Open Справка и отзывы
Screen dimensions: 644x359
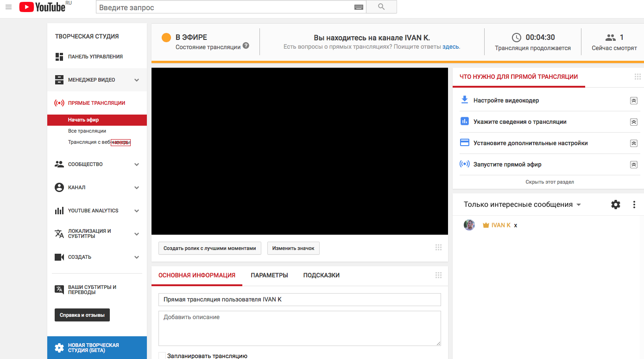[82, 315]
